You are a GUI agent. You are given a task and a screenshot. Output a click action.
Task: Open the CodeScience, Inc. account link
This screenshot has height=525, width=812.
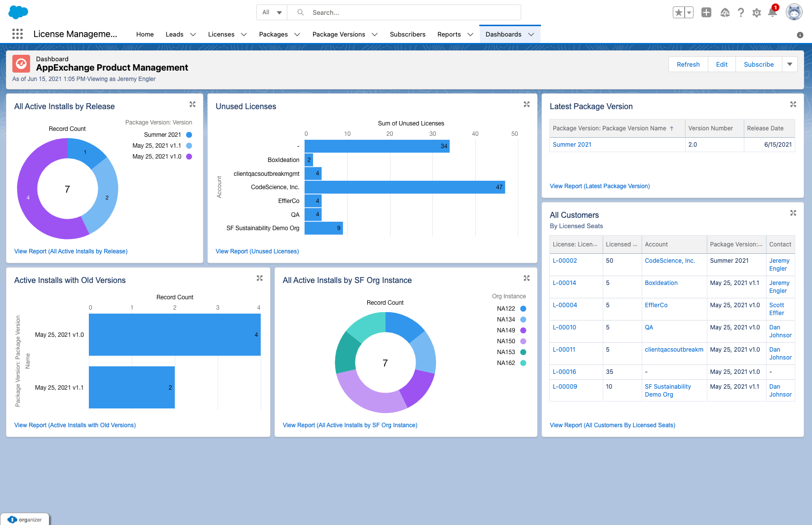pyautogui.click(x=670, y=261)
